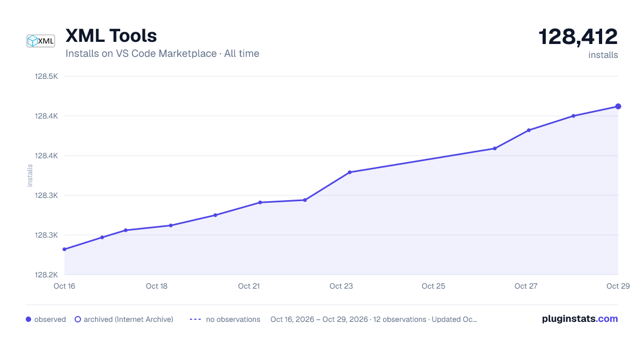This screenshot has width=644, height=338.
Task: Click the 'Oct 27' x-axis label
Action: coord(526,286)
